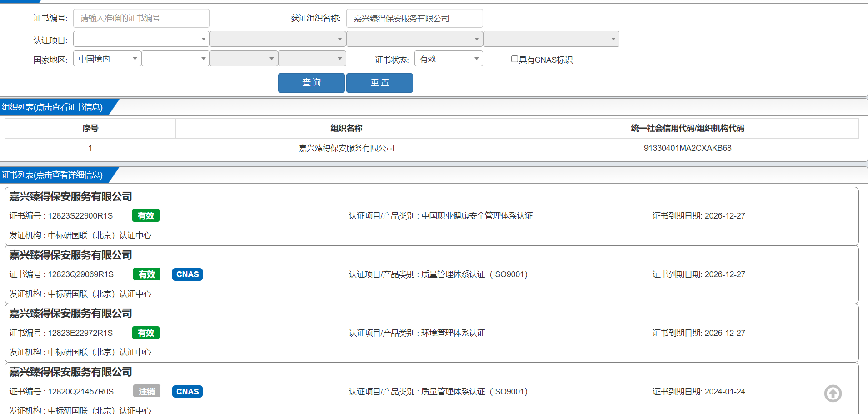This screenshot has height=414, width=868.
Task: Open the second certification project dropdown
Action: pos(278,39)
